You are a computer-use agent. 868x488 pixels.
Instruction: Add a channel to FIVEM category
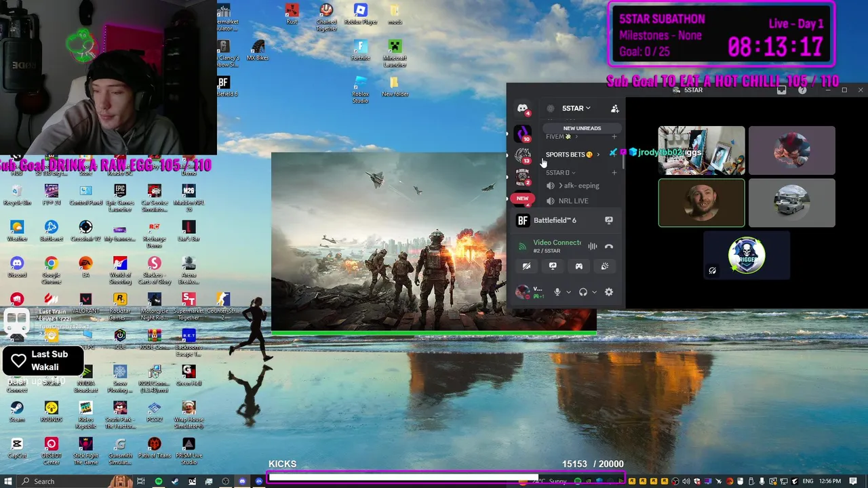click(614, 137)
